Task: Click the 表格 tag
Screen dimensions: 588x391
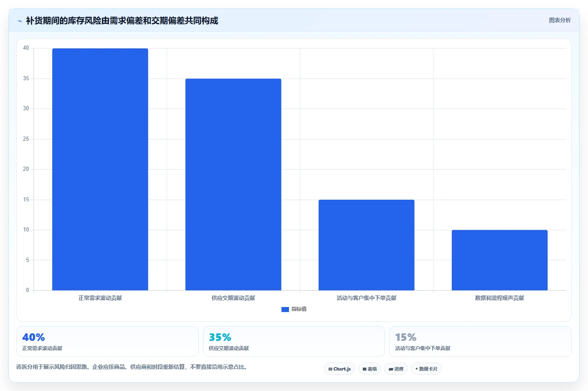Action: click(370, 369)
